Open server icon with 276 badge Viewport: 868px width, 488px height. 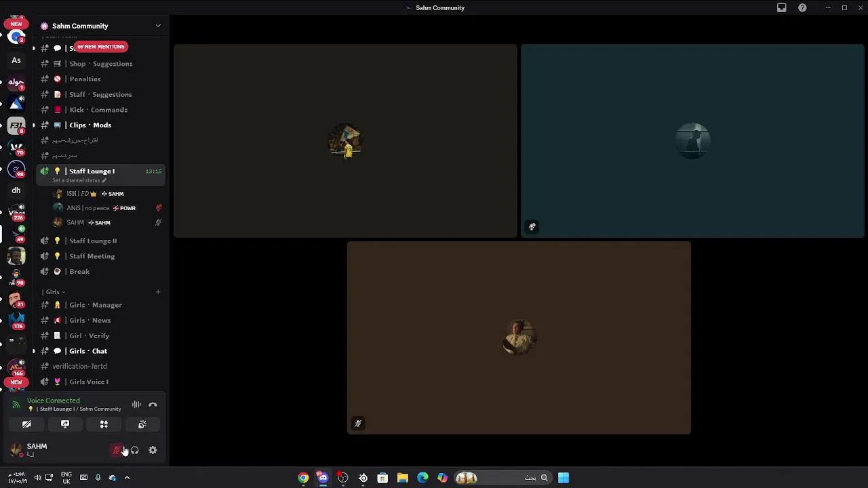[16, 212]
